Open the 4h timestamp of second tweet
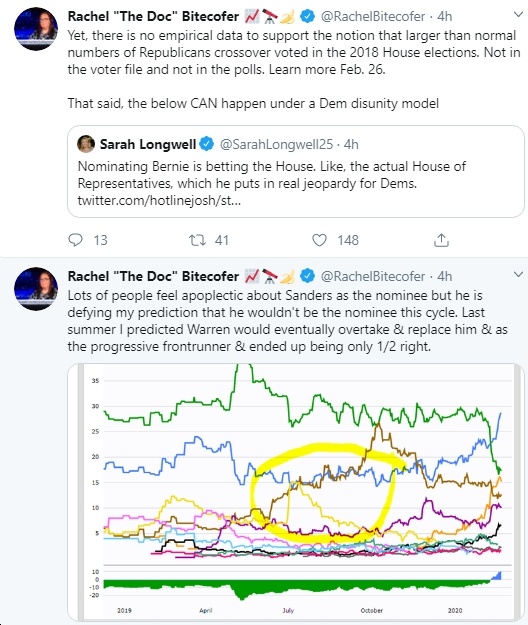The image size is (528, 625). [x=445, y=276]
